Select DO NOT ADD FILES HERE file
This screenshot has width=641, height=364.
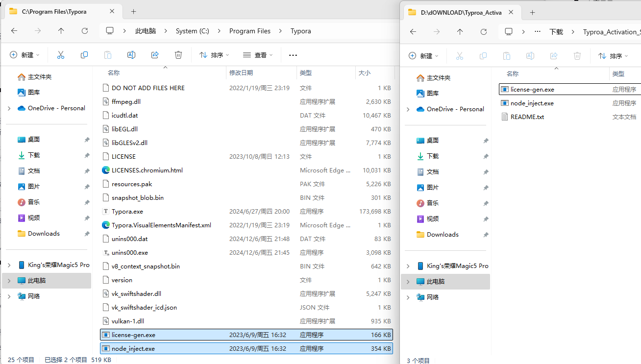click(247, 88)
